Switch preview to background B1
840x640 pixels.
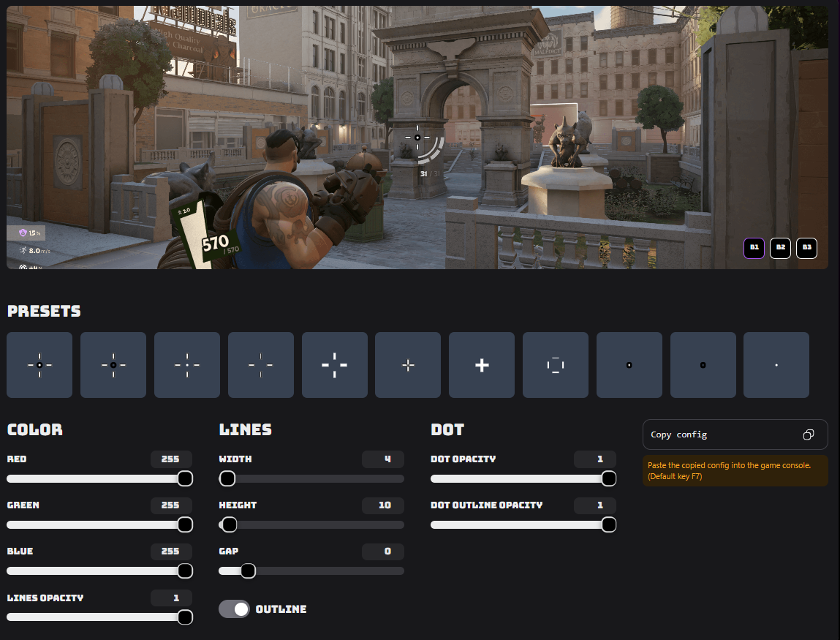pyautogui.click(x=754, y=248)
